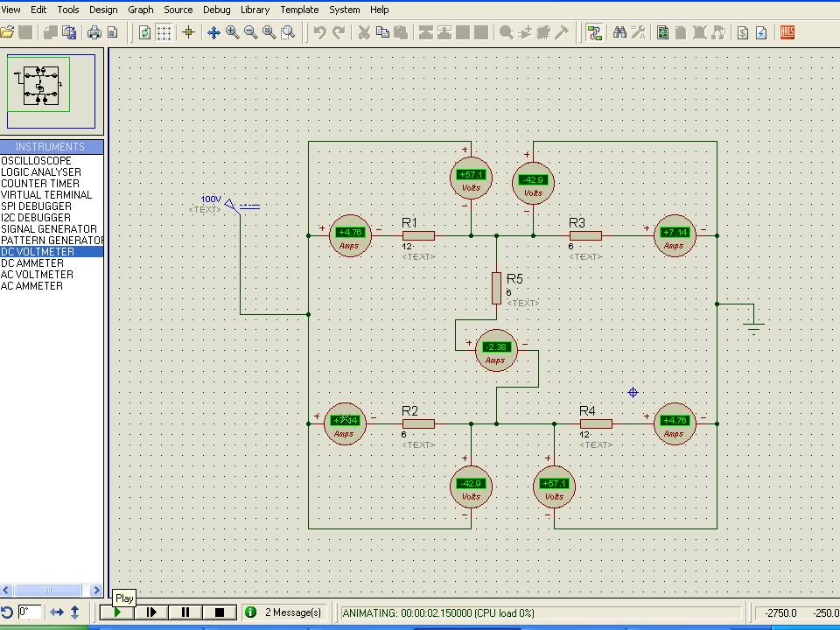Click the binoculars search icon
Viewport: 840px width, 630px height.
tap(619, 32)
